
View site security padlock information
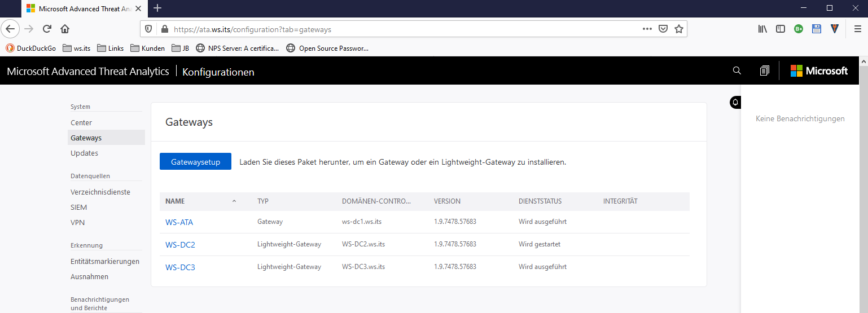click(165, 29)
